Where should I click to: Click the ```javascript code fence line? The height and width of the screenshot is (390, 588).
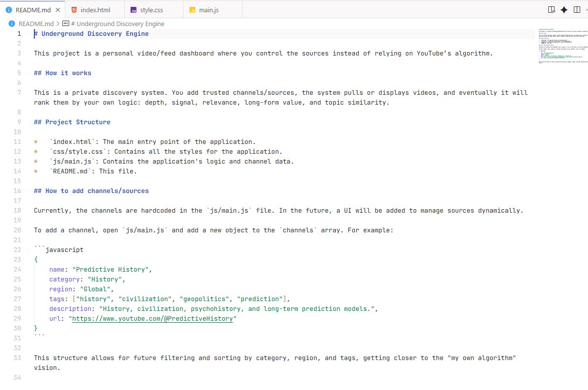pos(59,250)
